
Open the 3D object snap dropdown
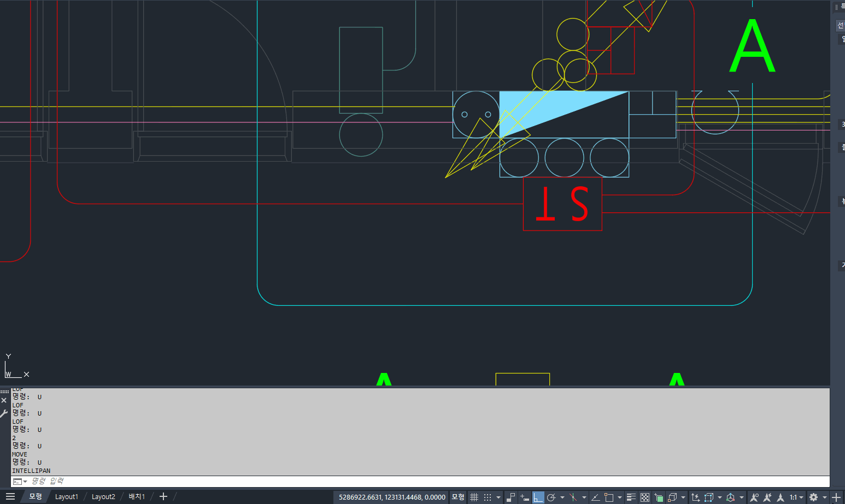(683, 497)
